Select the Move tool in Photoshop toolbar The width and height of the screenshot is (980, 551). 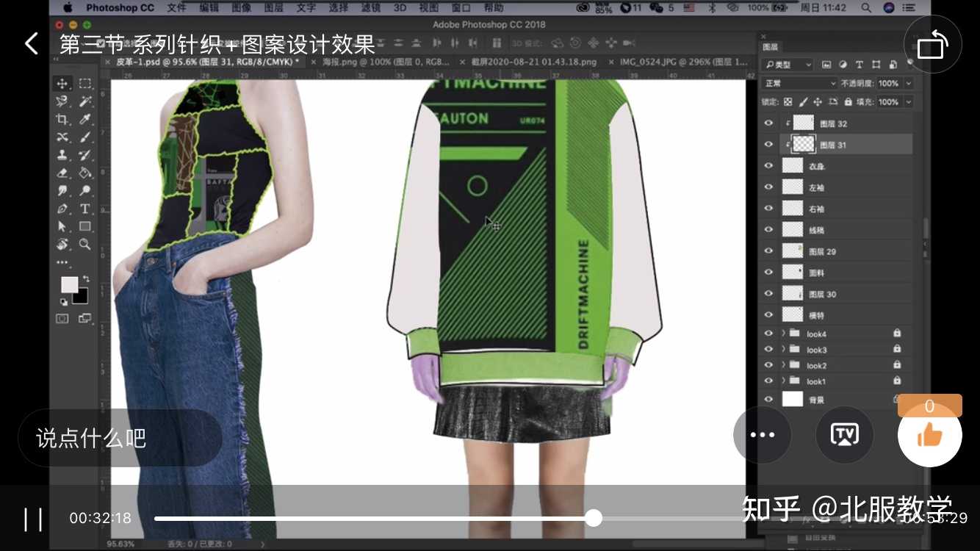coord(62,83)
